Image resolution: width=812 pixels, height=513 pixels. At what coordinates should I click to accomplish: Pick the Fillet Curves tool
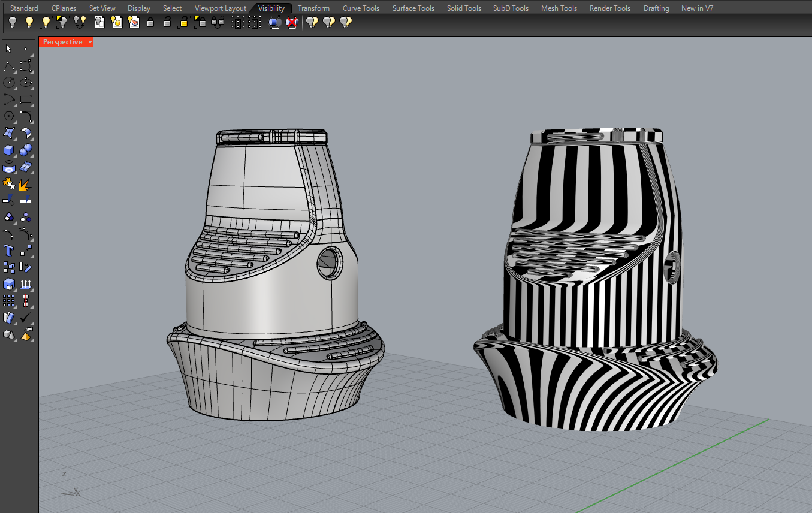[x=26, y=116]
